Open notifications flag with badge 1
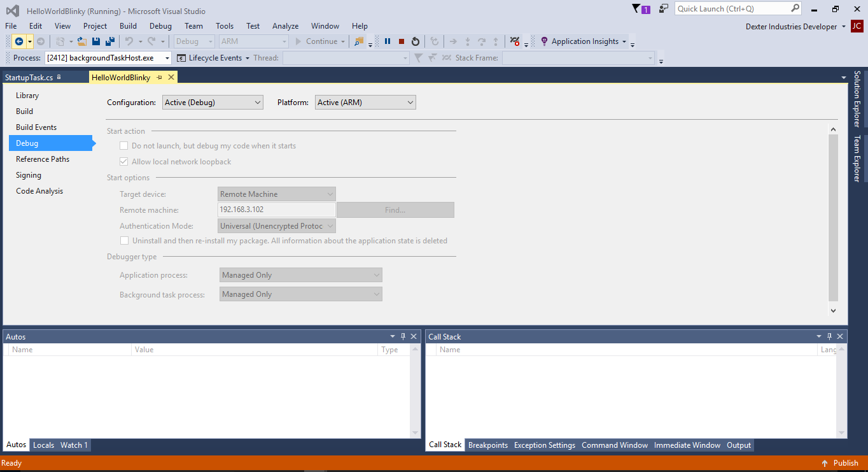 [641, 9]
